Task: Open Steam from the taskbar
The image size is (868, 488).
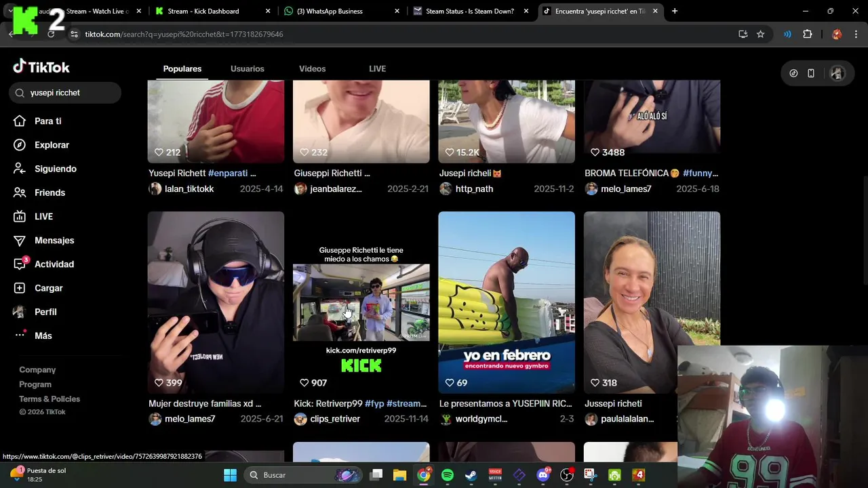Action: pos(471,475)
